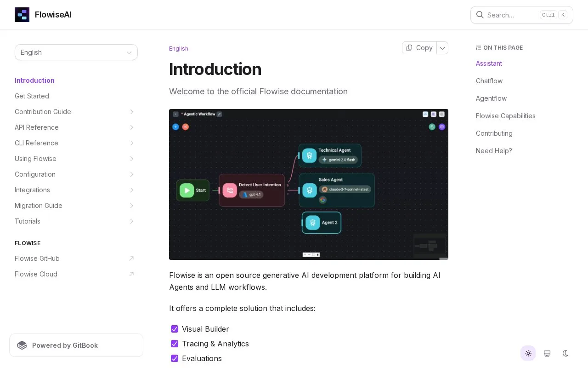Click the Powered by GitBook link
588x368 pixels.
tap(76, 345)
